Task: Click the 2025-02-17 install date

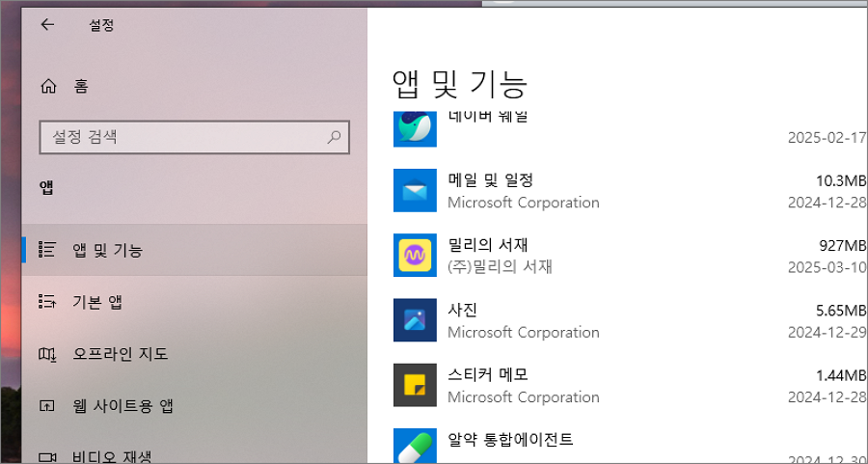Action: click(x=827, y=138)
